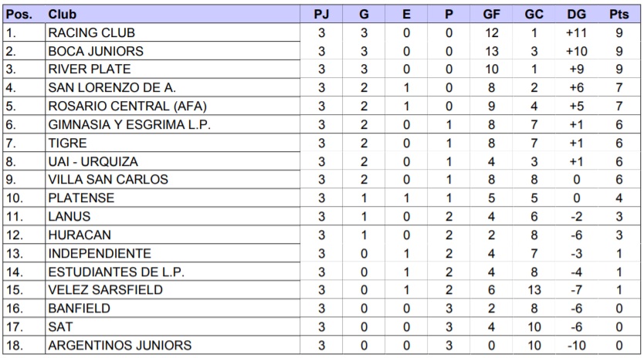Select the ARGENTINOS JUNIORS club cell
Image resolution: width=644 pixels, height=358 pixels.
click(x=120, y=345)
